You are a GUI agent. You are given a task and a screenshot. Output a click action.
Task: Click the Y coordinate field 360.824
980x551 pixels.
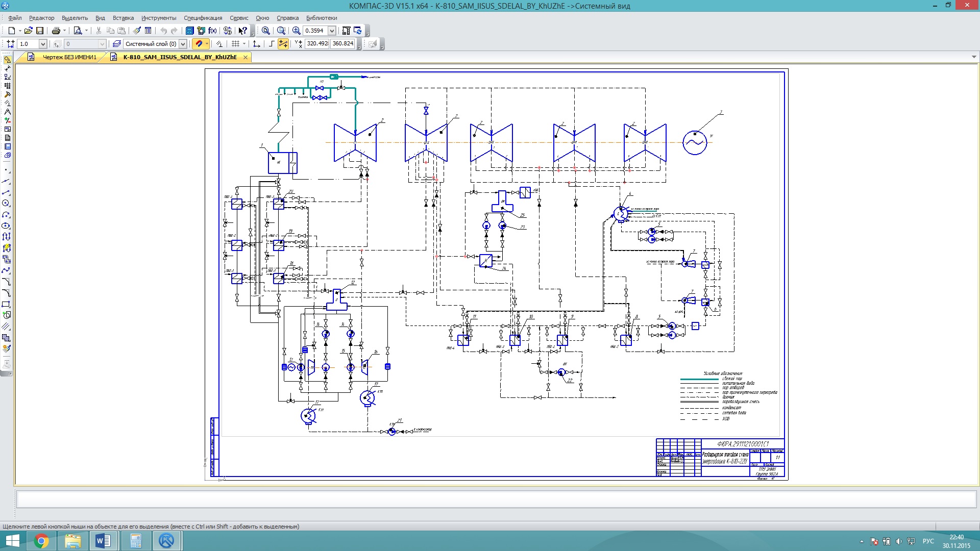(342, 44)
